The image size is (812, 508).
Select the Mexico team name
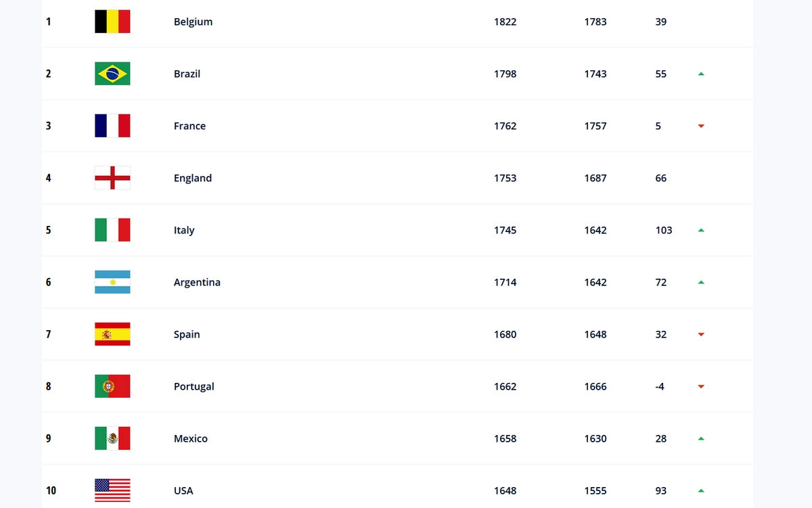coord(191,438)
